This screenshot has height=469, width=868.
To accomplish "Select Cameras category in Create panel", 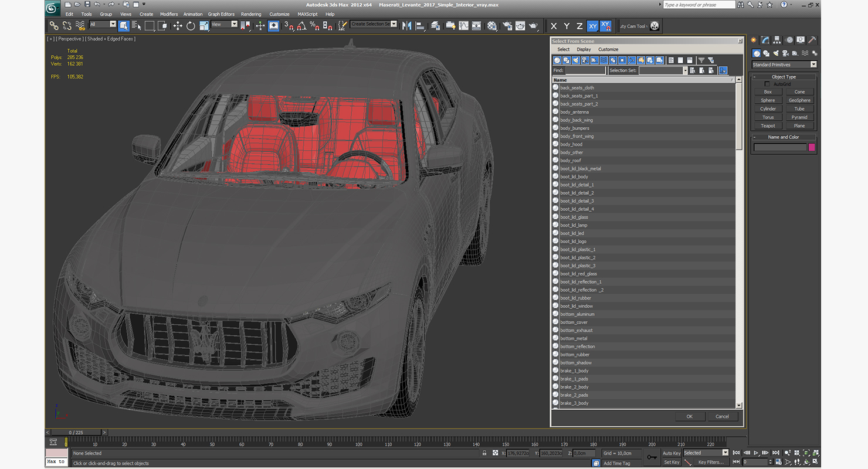I will [x=785, y=53].
